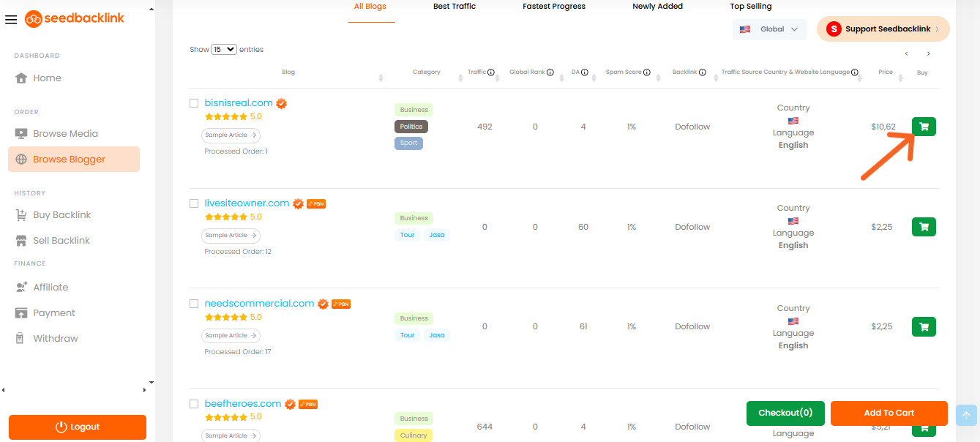Switch to the Fastest Progress tab
Viewport: 980px width, 442px height.
click(554, 7)
